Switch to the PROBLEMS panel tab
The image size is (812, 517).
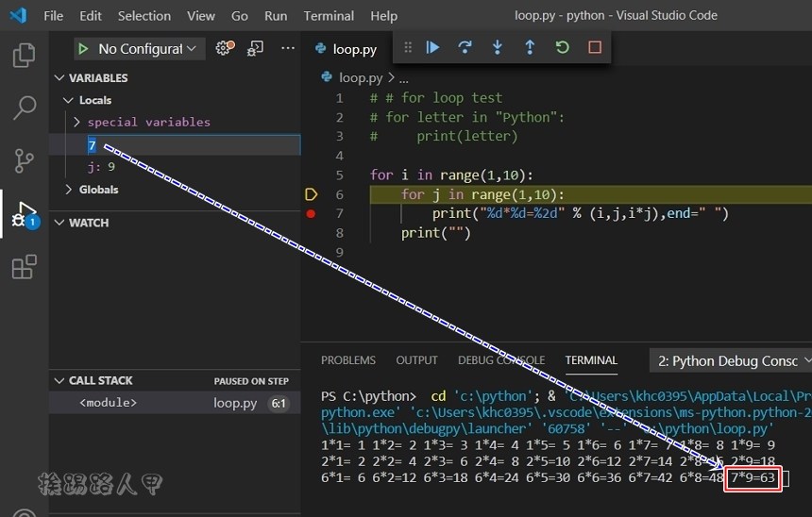click(347, 360)
